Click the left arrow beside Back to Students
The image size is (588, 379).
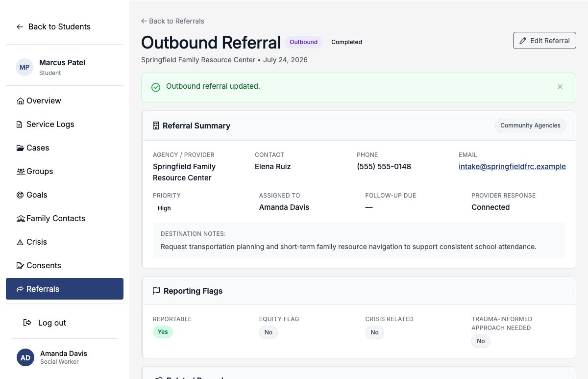20,27
